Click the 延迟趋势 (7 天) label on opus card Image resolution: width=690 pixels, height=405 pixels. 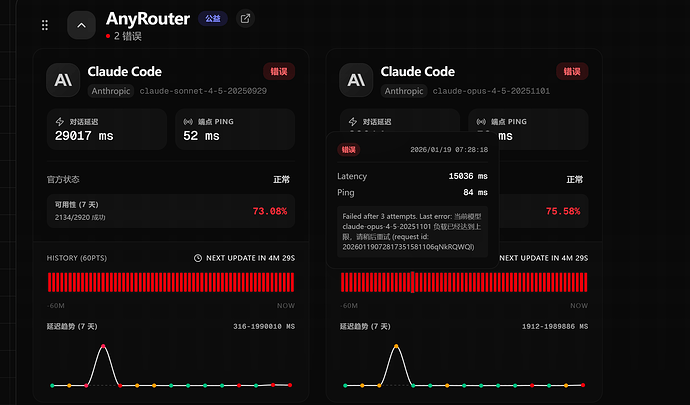click(365, 326)
